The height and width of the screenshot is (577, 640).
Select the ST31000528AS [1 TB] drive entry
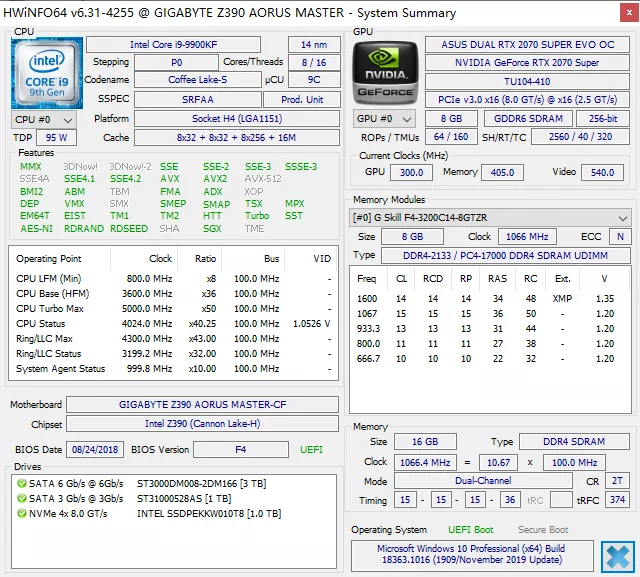[184, 499]
